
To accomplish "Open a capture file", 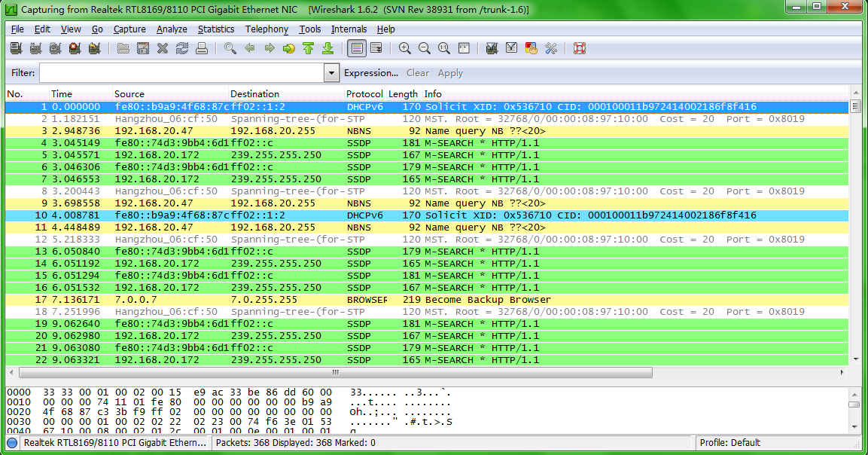I will (x=123, y=49).
